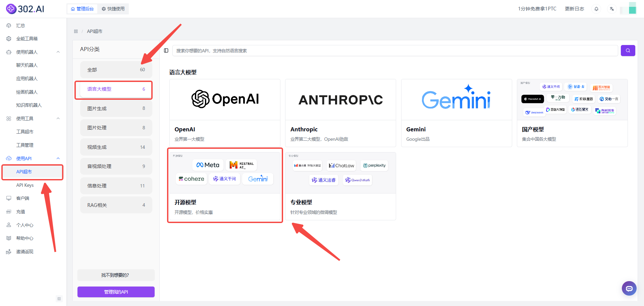Click the 邀请返现 icon
Image resolution: width=644 pixels, height=306 pixels.
click(x=9, y=252)
